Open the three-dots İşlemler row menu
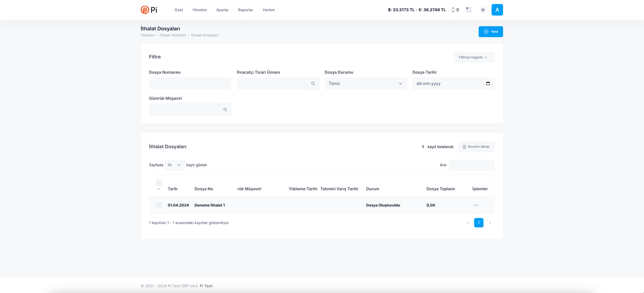 (x=476, y=205)
